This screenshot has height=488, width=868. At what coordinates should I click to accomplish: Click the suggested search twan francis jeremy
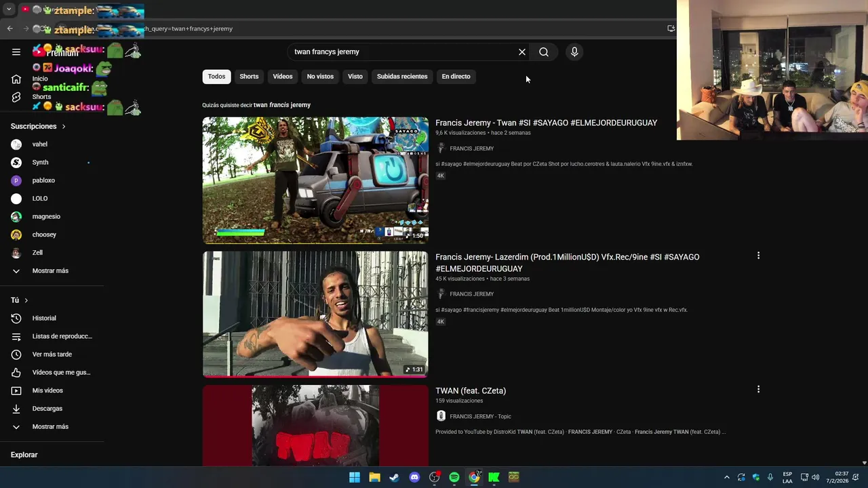pyautogui.click(x=281, y=105)
